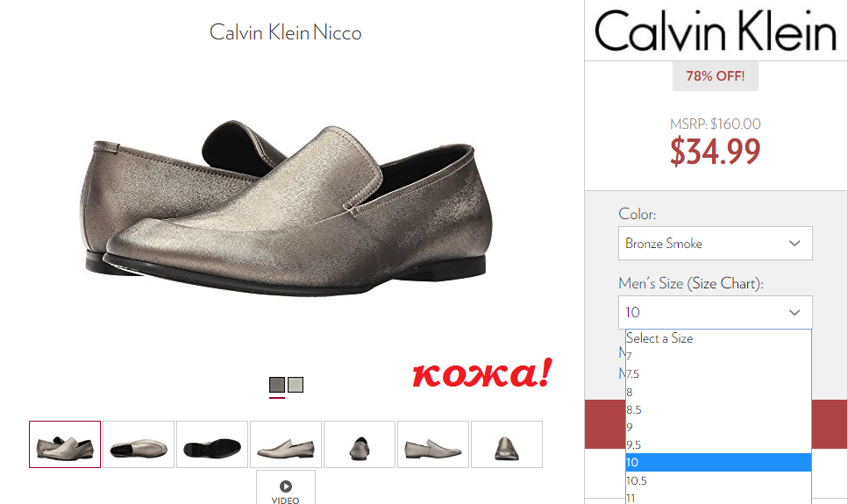Choose size 7 from the size list
Image resolution: width=848 pixels, height=504 pixels.
pyautogui.click(x=719, y=356)
